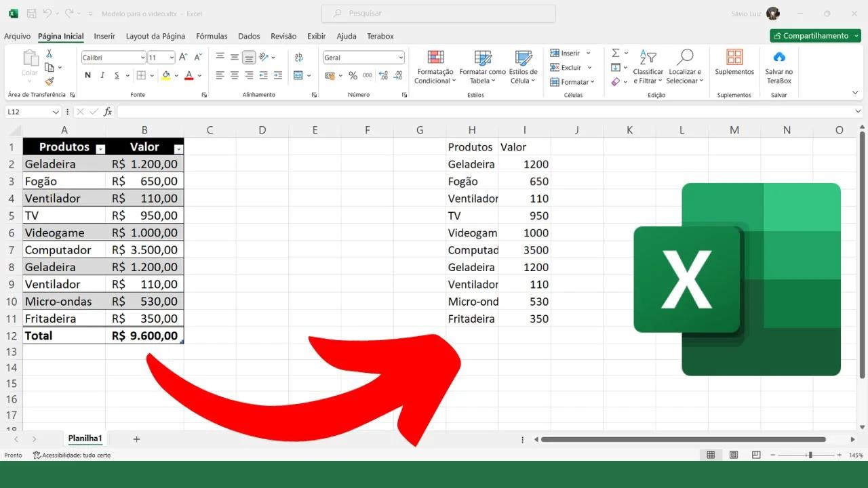Screen dimensions: 868x488
Task: Open the Produtos column filter dropdown
Action: (100, 148)
